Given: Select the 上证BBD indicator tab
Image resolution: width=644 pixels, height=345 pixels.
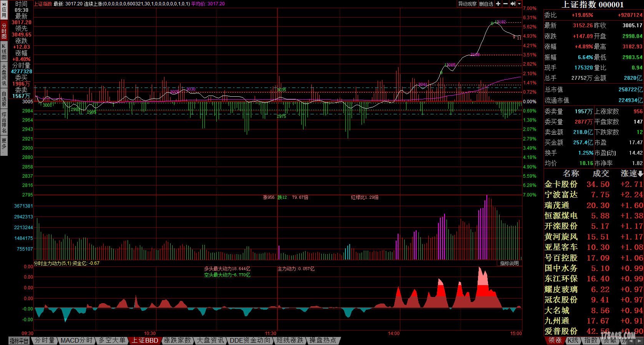Looking at the screenshot, I should [145, 340].
